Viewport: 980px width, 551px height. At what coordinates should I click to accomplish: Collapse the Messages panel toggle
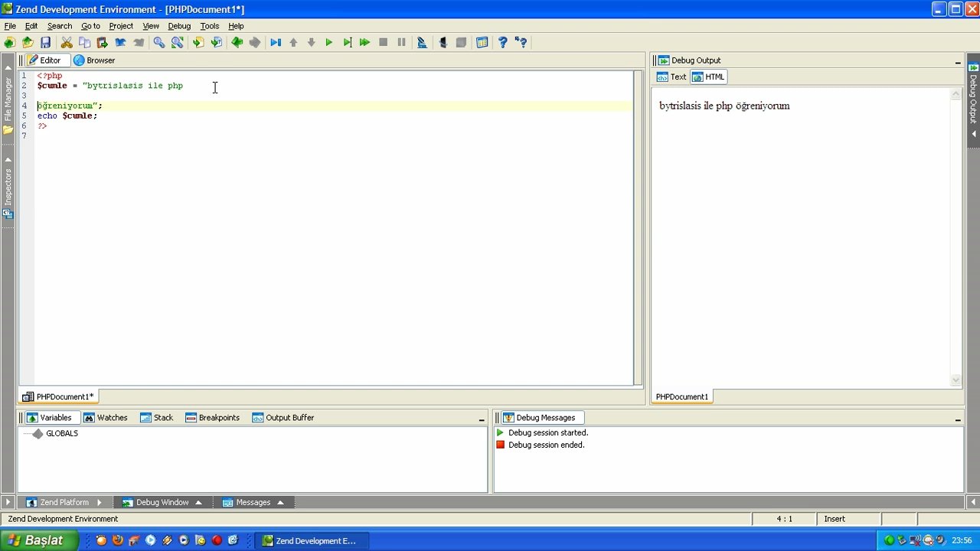pos(280,503)
